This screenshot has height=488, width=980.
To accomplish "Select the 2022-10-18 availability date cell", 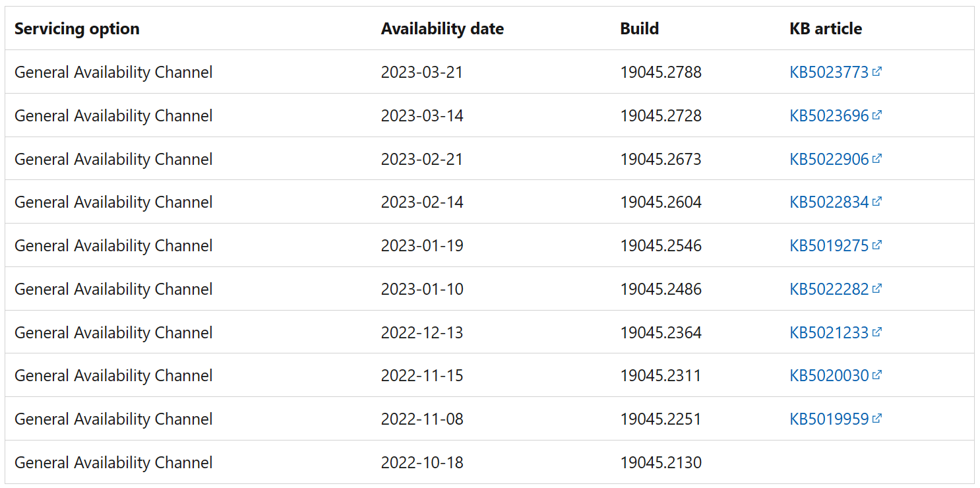I will (422, 462).
